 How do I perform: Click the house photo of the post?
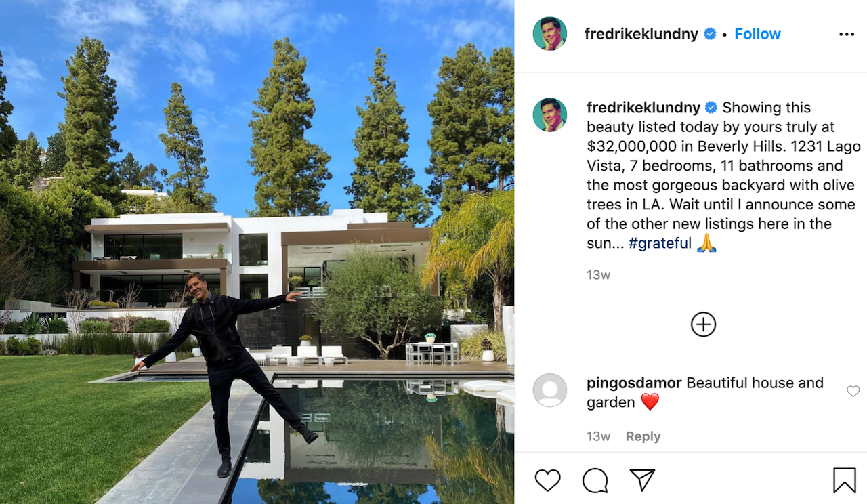pos(257,252)
